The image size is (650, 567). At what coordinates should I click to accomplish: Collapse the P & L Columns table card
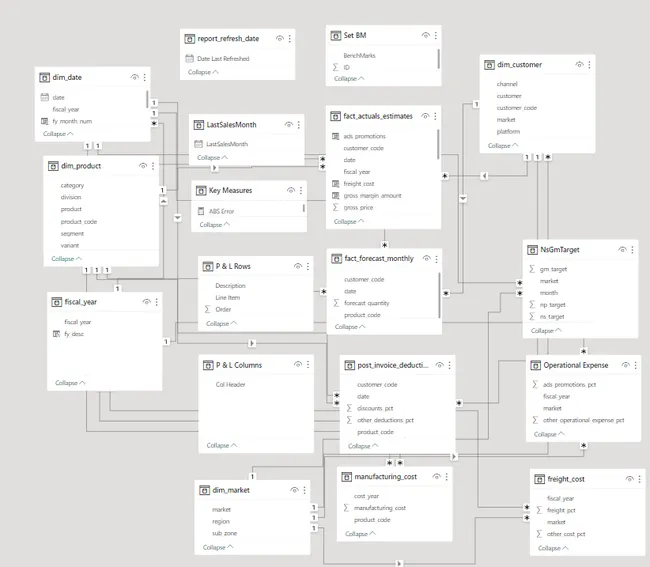[222, 446]
